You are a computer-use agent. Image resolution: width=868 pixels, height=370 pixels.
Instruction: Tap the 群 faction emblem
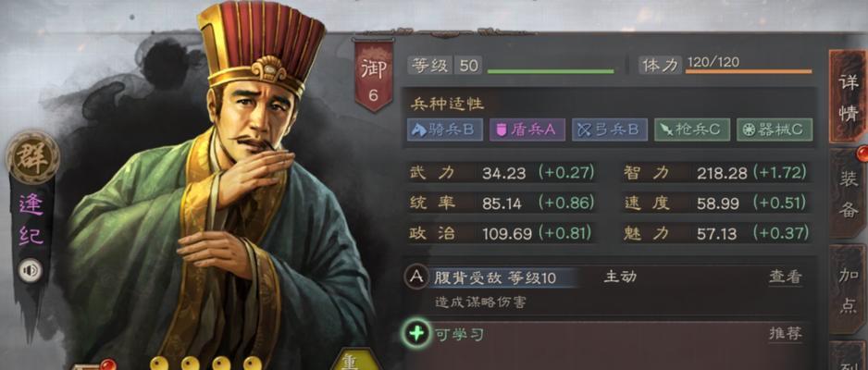[32, 157]
